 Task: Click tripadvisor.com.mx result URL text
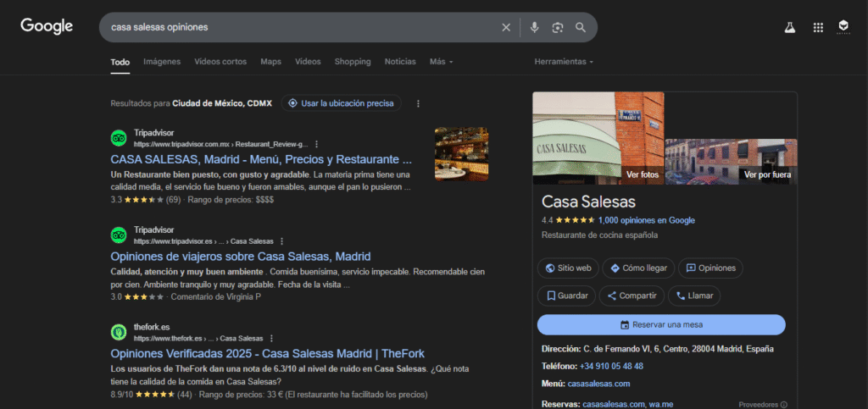220,144
